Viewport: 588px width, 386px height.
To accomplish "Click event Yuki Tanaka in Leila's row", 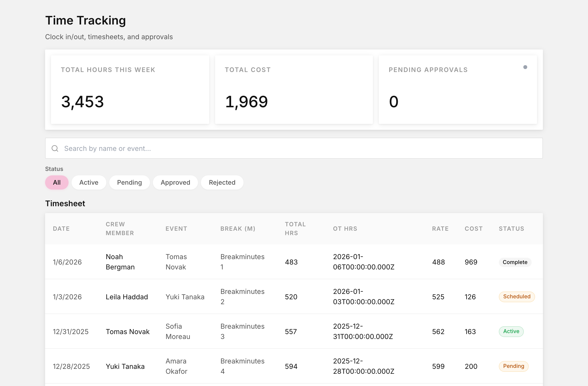I will (185, 297).
